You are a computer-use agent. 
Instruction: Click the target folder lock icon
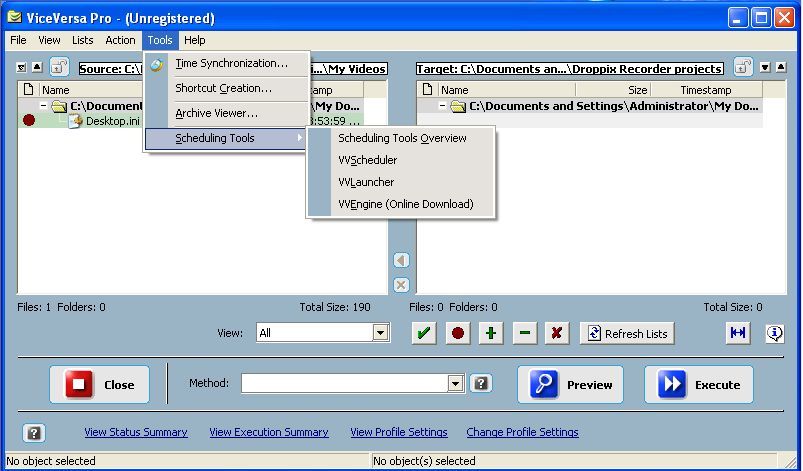pos(743,67)
